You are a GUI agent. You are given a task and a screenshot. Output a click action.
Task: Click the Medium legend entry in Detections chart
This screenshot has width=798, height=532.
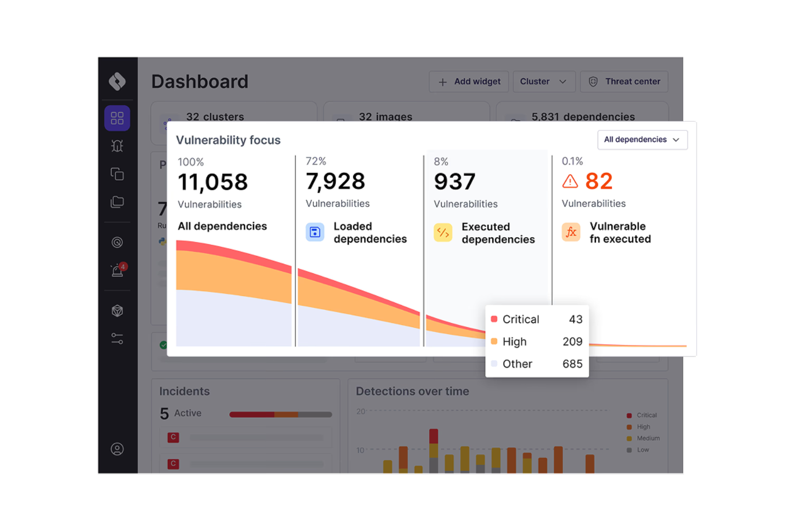pos(643,438)
